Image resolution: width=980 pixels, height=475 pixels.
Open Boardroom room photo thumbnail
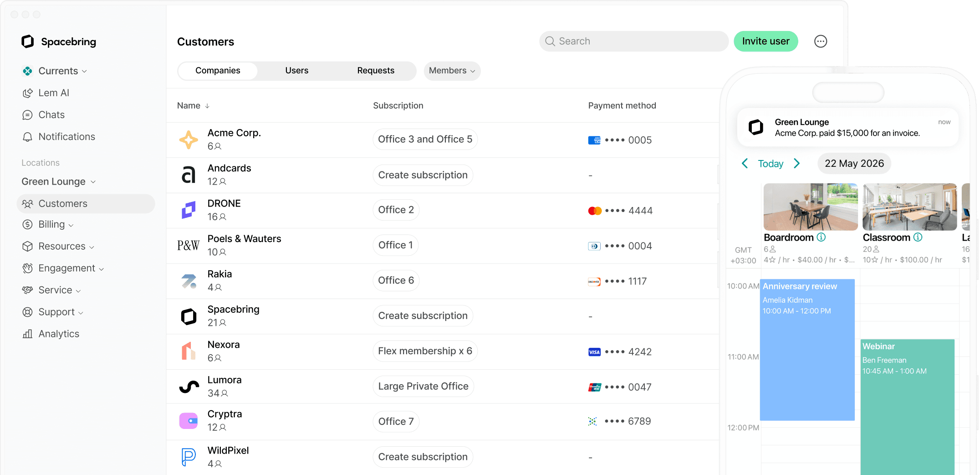click(811, 207)
